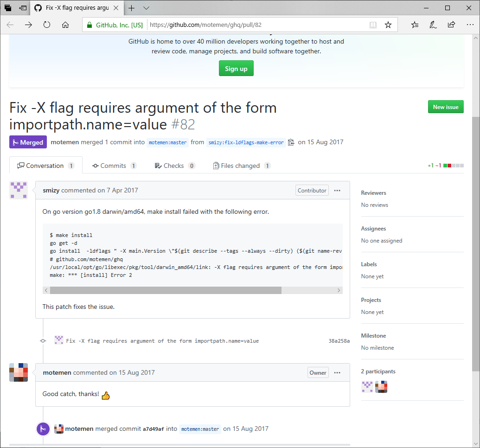
Task: Open smizy's profile from comment header
Action: (51, 191)
